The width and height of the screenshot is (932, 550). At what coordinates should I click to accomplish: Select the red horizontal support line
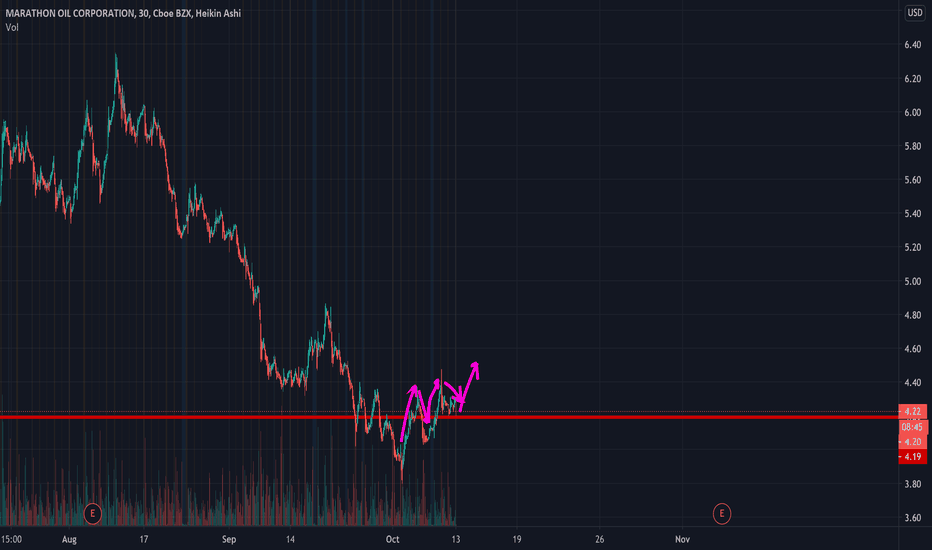[x=449, y=417]
